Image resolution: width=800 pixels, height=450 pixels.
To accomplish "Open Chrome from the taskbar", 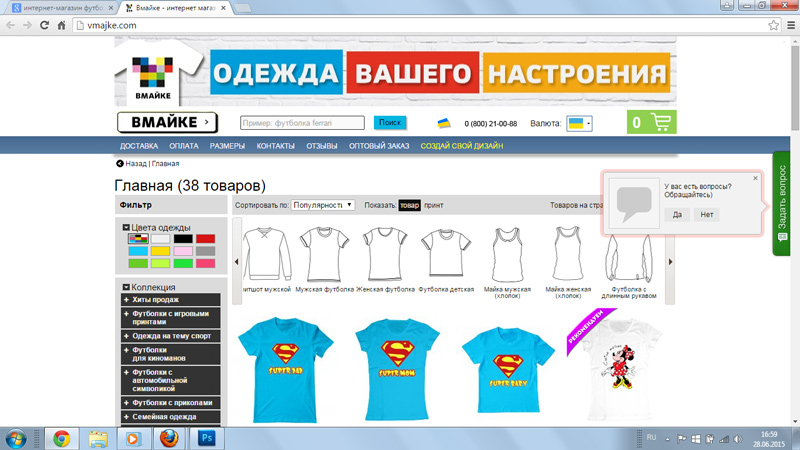I will point(62,438).
